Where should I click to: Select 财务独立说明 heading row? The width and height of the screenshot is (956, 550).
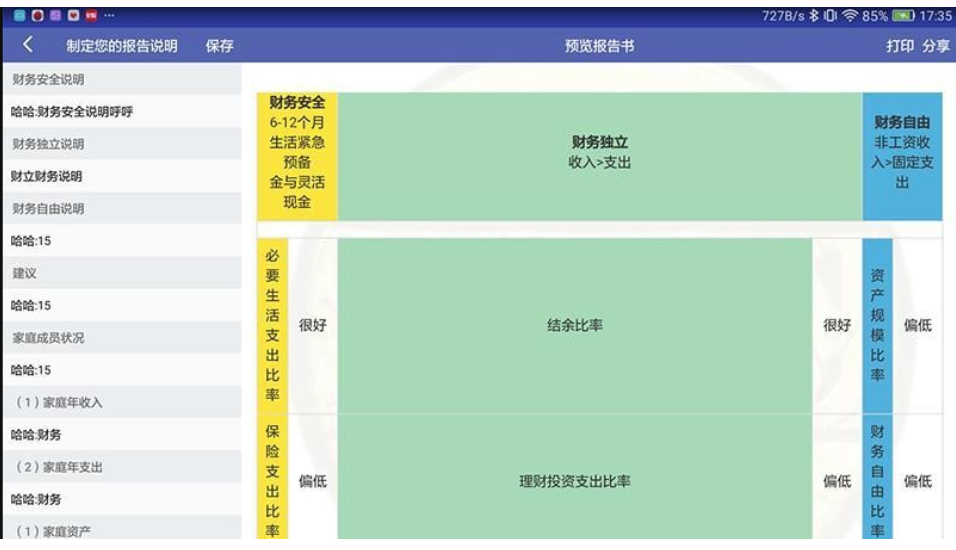coord(122,144)
